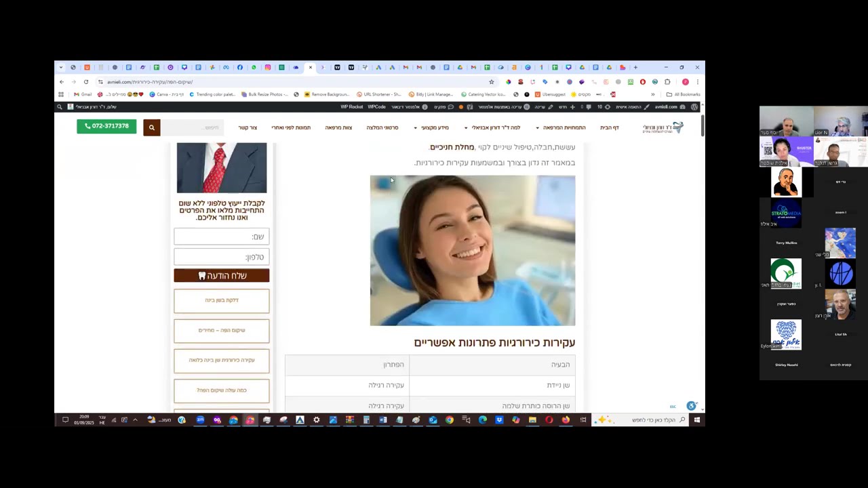Click the טלפון phone input field
868x488 pixels.
click(x=222, y=257)
